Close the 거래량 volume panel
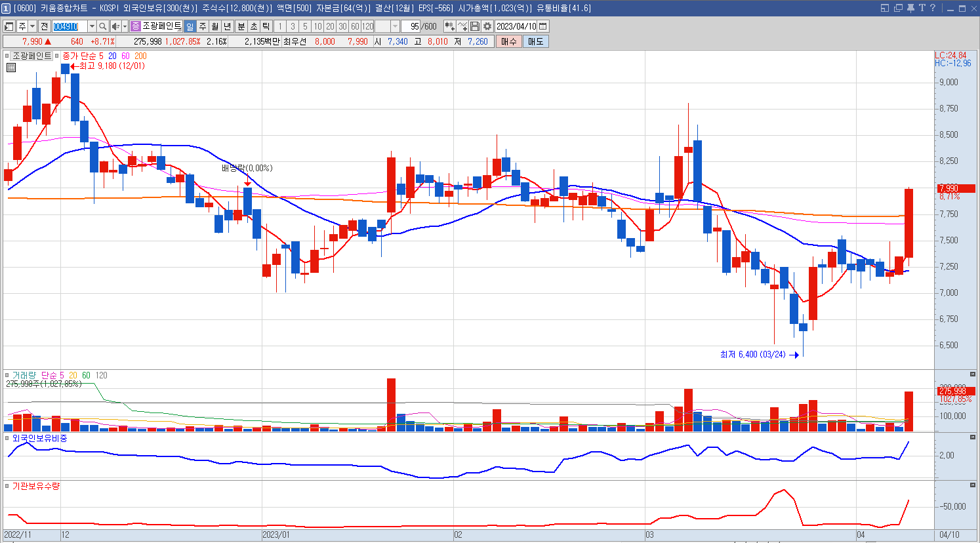The image size is (980, 543). [x=973, y=375]
